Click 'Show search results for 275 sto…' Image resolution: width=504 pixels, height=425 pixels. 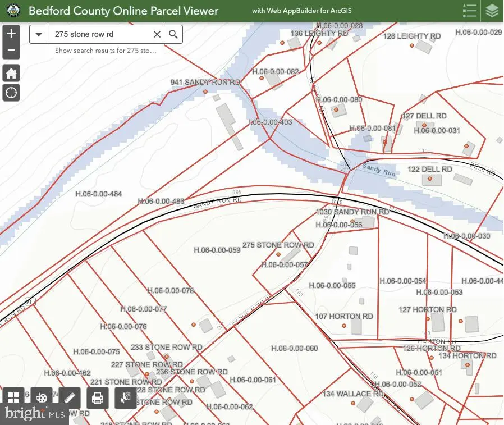[x=106, y=51]
